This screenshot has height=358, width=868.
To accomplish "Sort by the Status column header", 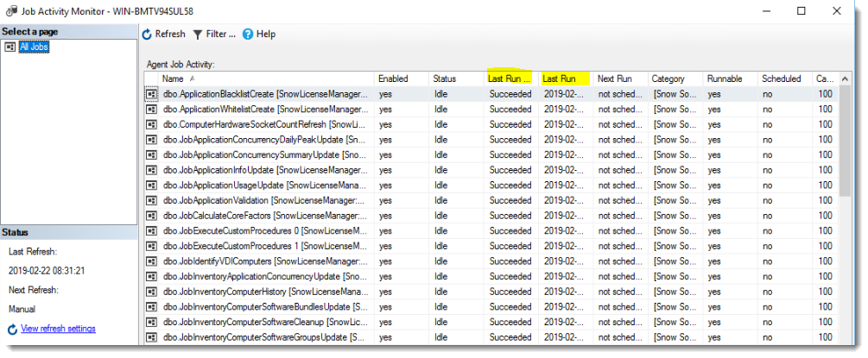I will click(x=456, y=79).
